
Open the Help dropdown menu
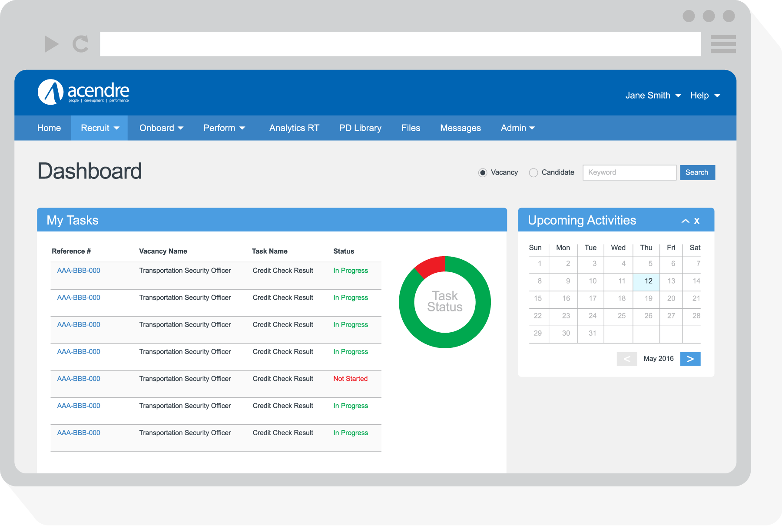tap(705, 96)
